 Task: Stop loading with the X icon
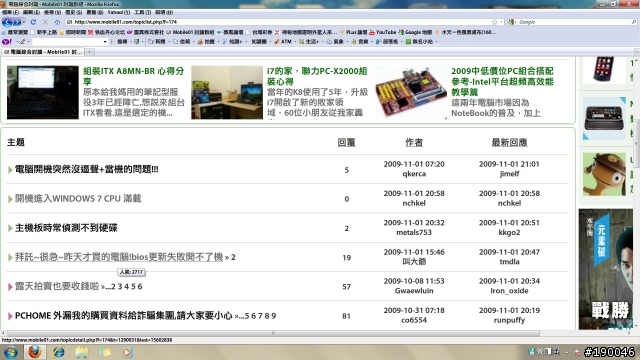point(45,22)
